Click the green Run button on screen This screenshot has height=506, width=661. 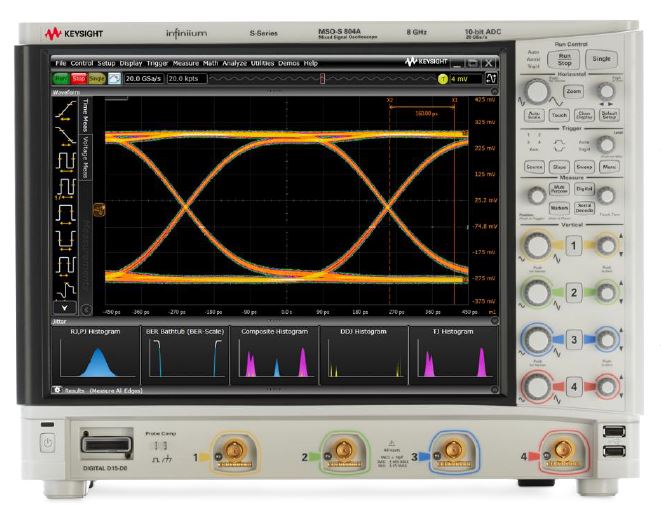[x=61, y=78]
